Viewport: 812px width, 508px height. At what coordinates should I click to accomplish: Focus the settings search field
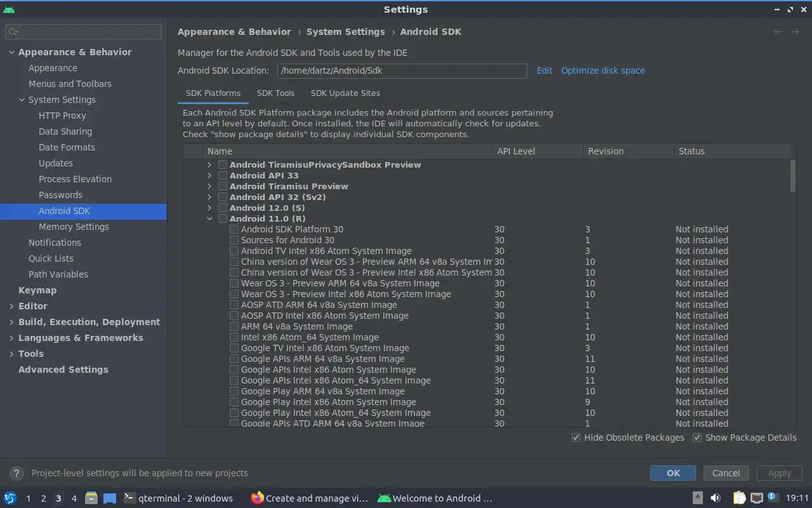84,31
